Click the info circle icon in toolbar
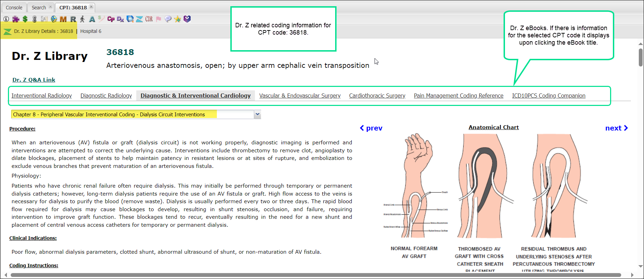 (x=6, y=19)
